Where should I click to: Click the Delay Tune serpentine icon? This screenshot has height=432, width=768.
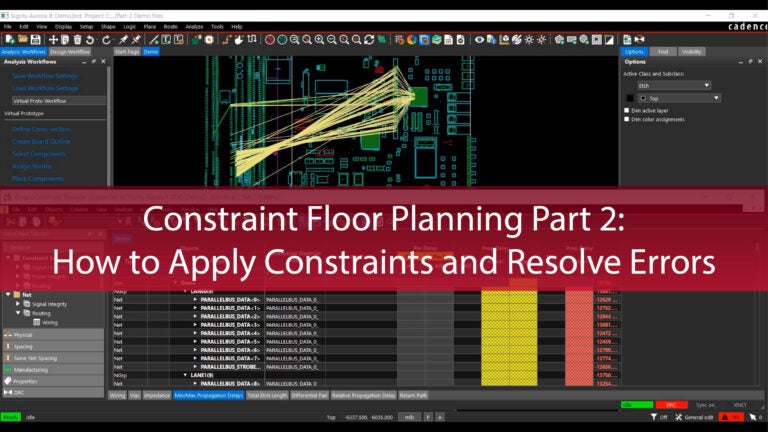point(252,40)
